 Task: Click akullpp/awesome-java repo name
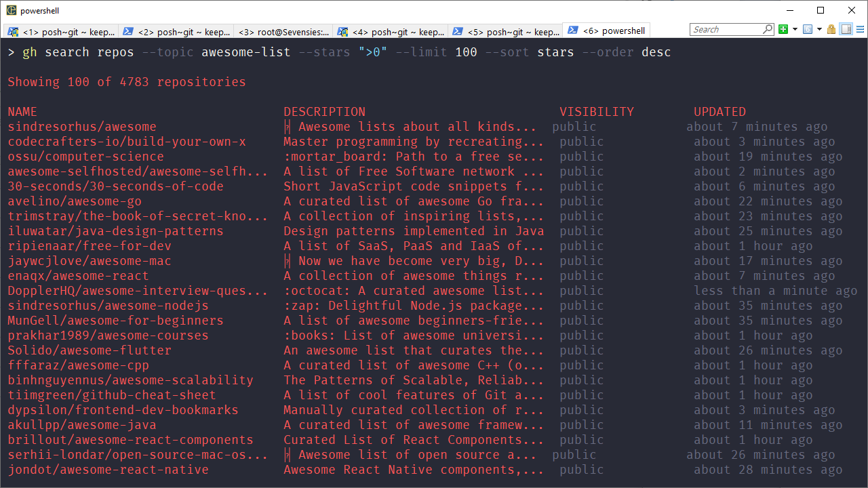click(82, 425)
